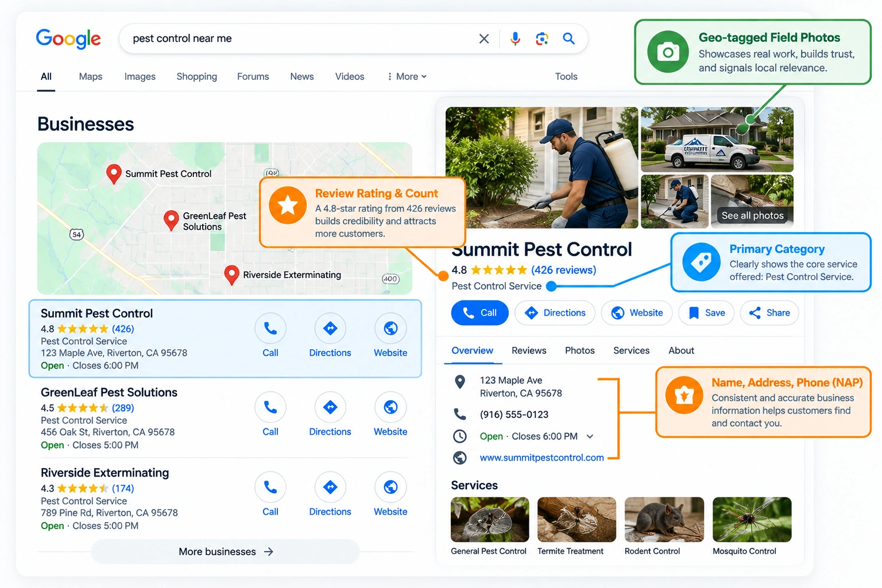Open Riverside Exterminating listing title
This screenshot has width=882, height=588.
105,473
